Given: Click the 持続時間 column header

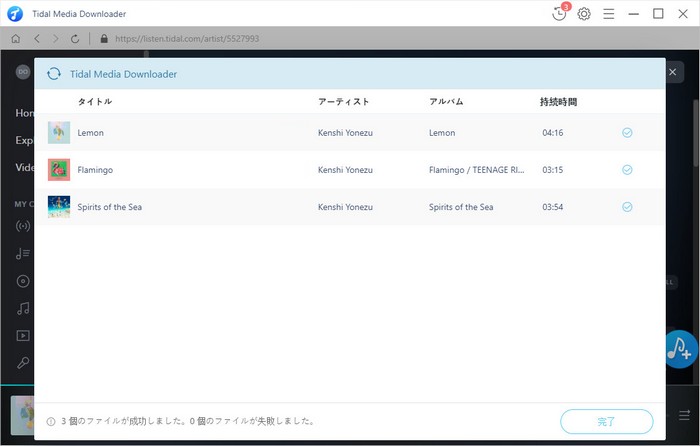Looking at the screenshot, I should pyautogui.click(x=558, y=102).
